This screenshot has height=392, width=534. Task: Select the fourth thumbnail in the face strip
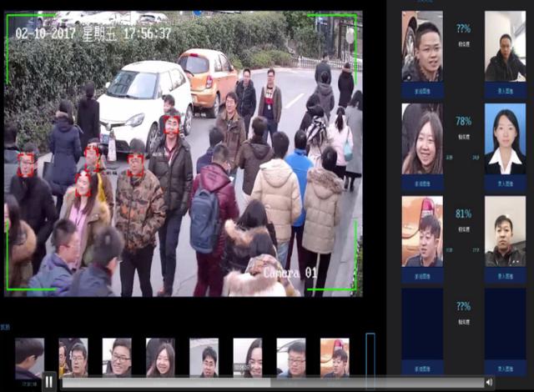(160, 357)
